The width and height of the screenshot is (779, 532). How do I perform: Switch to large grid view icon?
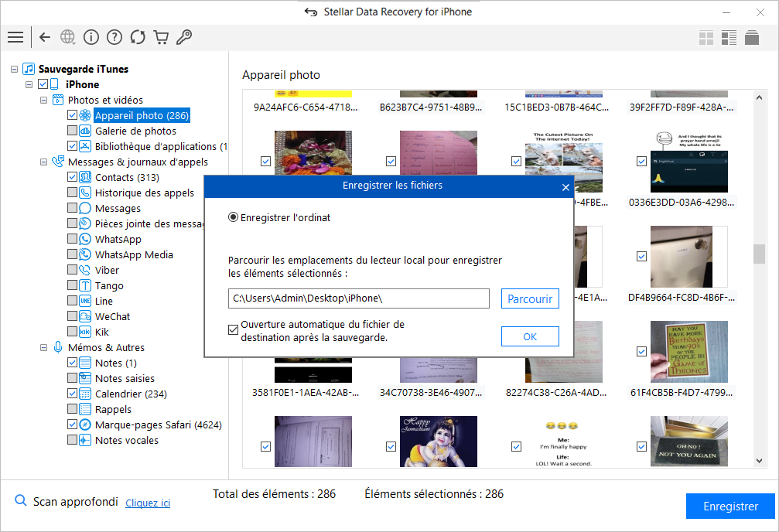pos(706,38)
